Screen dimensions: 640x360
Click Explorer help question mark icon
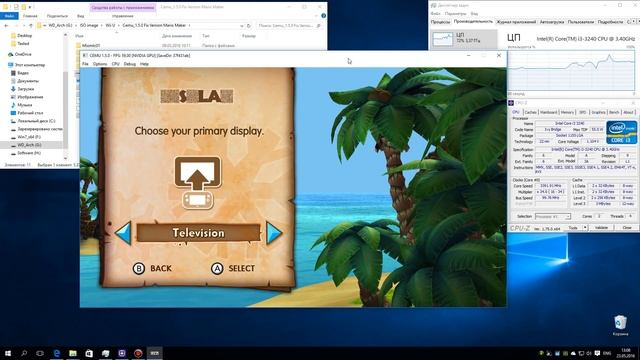(323, 16)
